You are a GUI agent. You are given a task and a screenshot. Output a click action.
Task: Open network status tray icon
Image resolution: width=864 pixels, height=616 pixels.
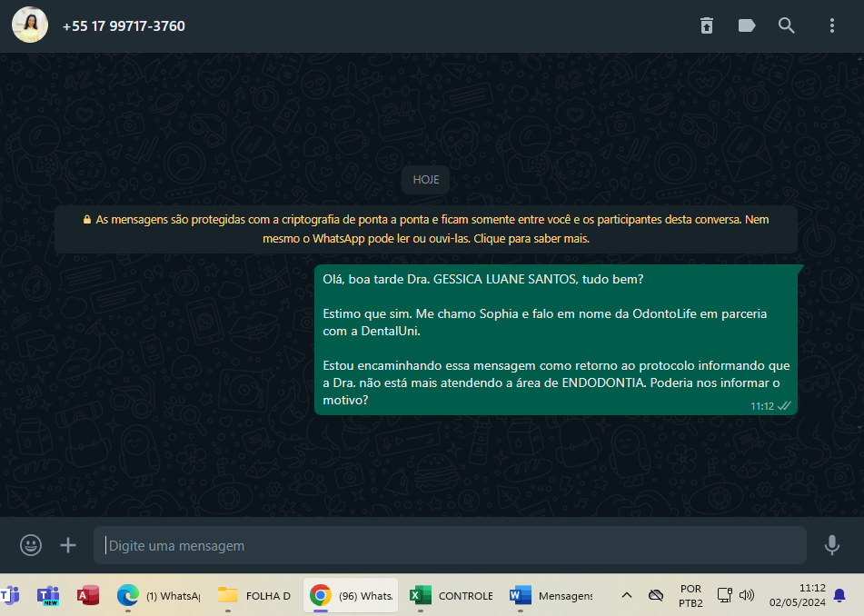(x=725, y=595)
